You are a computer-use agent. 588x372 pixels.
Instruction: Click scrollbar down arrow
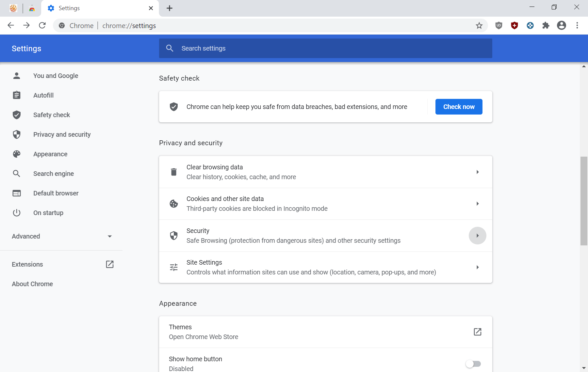coord(584,368)
